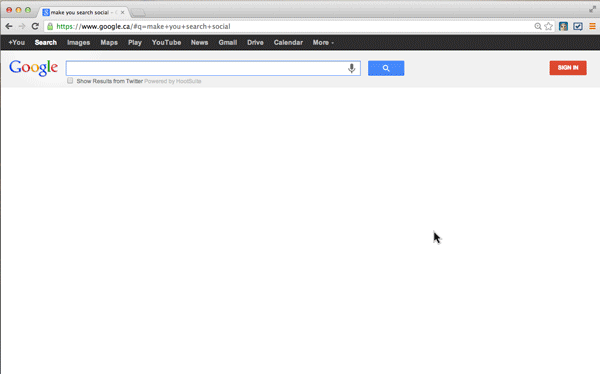Screen dimensions: 600x374
Task: Click the green SSL padlock icon
Action: [50, 26]
